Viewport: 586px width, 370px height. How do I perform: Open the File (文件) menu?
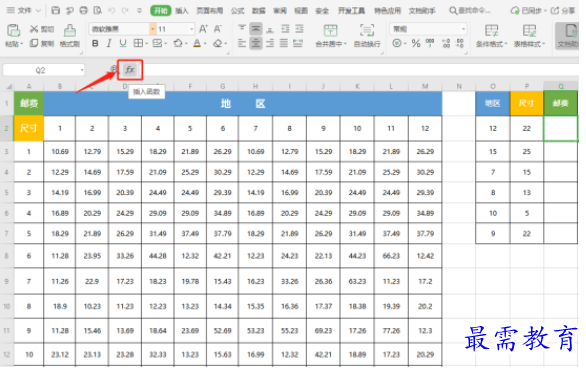click(24, 10)
